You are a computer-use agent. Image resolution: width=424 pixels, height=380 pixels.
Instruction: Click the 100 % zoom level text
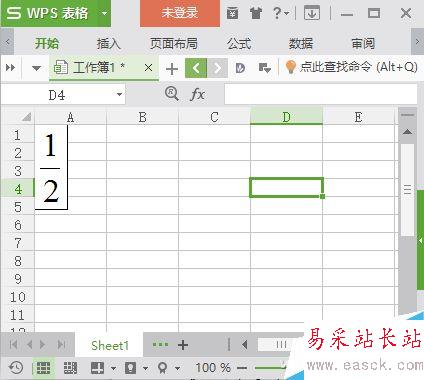(213, 368)
